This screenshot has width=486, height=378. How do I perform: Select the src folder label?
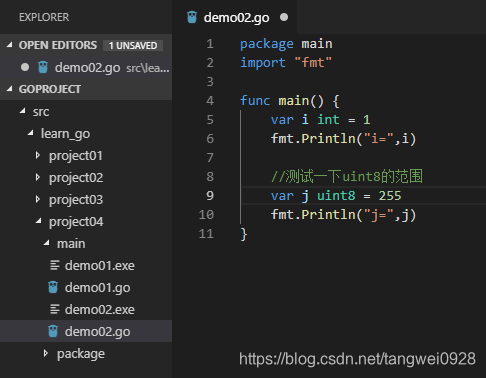[41, 112]
